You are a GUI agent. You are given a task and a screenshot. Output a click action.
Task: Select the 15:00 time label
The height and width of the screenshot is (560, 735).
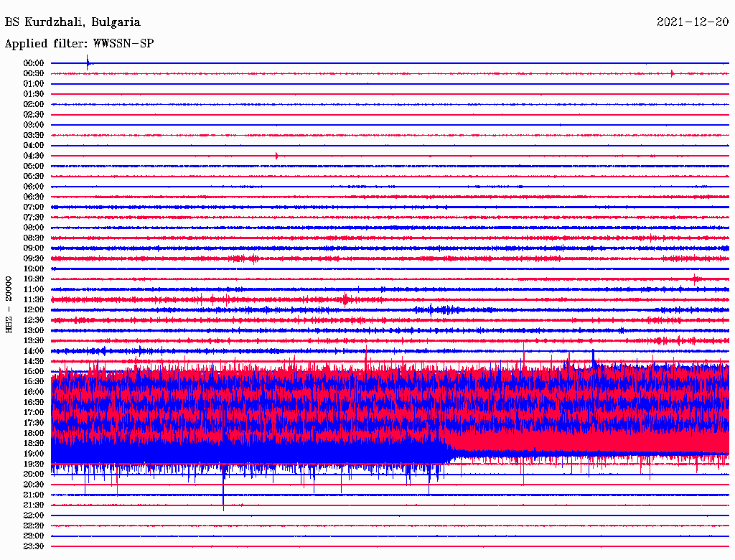coord(34,371)
